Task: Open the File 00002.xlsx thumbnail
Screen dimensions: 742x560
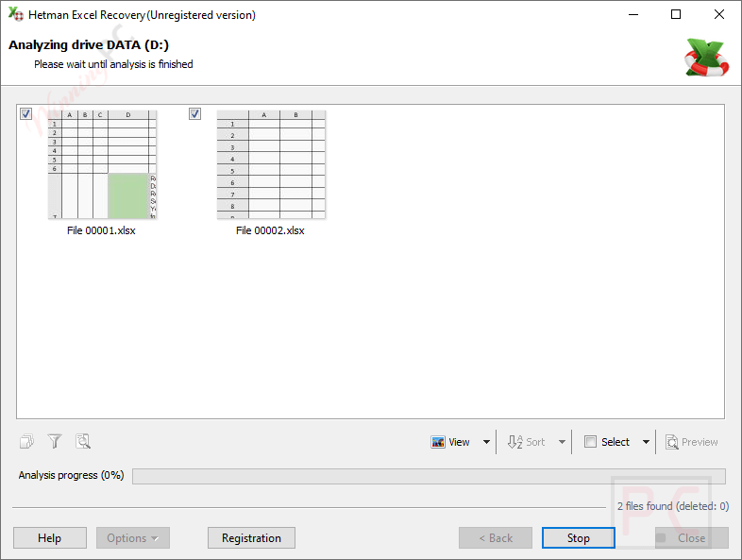Action: (271, 164)
